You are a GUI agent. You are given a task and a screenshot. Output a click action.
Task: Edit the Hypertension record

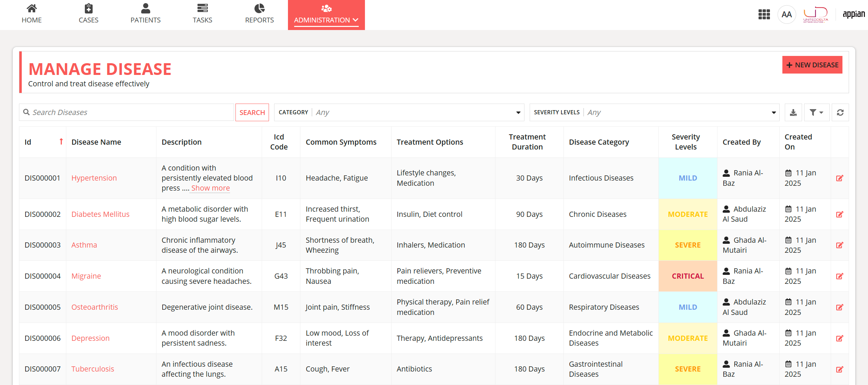tap(840, 178)
